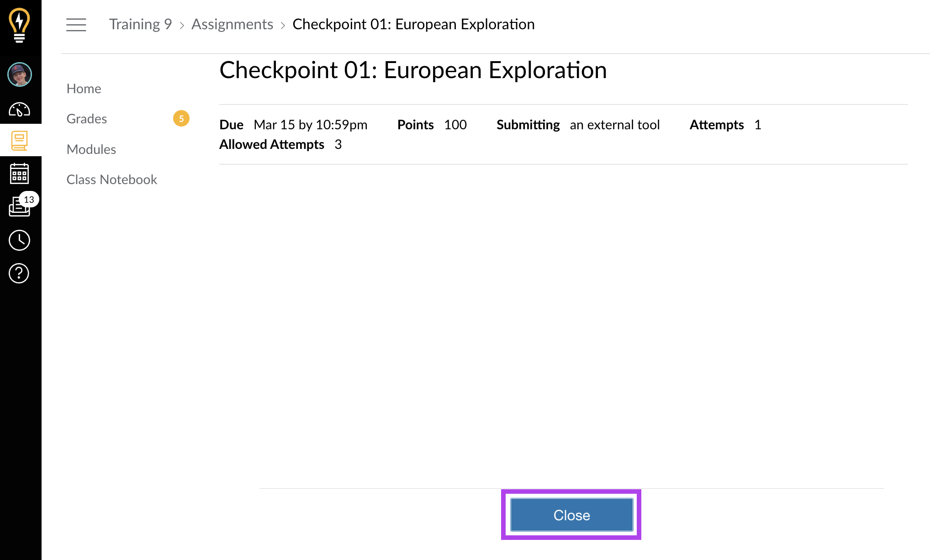
Task: Open the Calendar icon in sidebar
Action: (20, 174)
